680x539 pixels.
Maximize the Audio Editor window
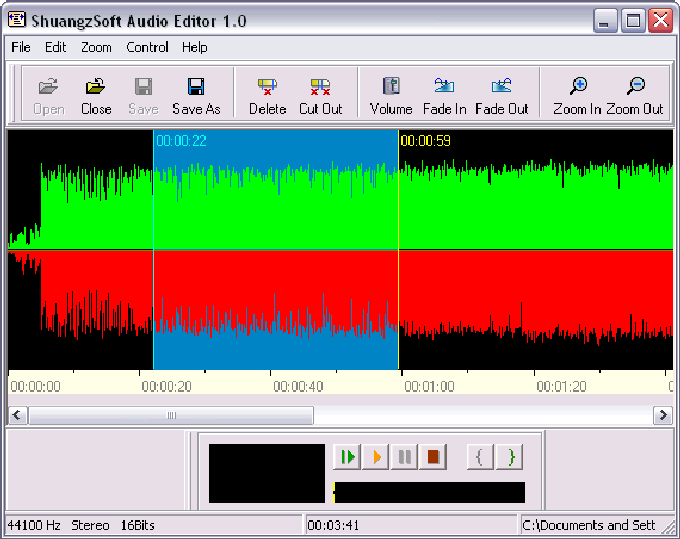coord(633,20)
